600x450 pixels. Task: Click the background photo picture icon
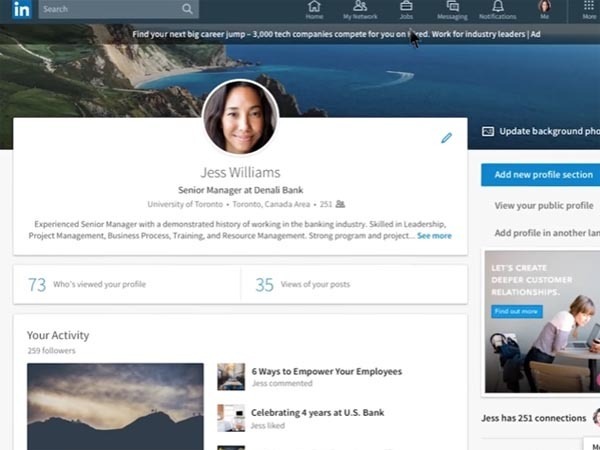488,131
